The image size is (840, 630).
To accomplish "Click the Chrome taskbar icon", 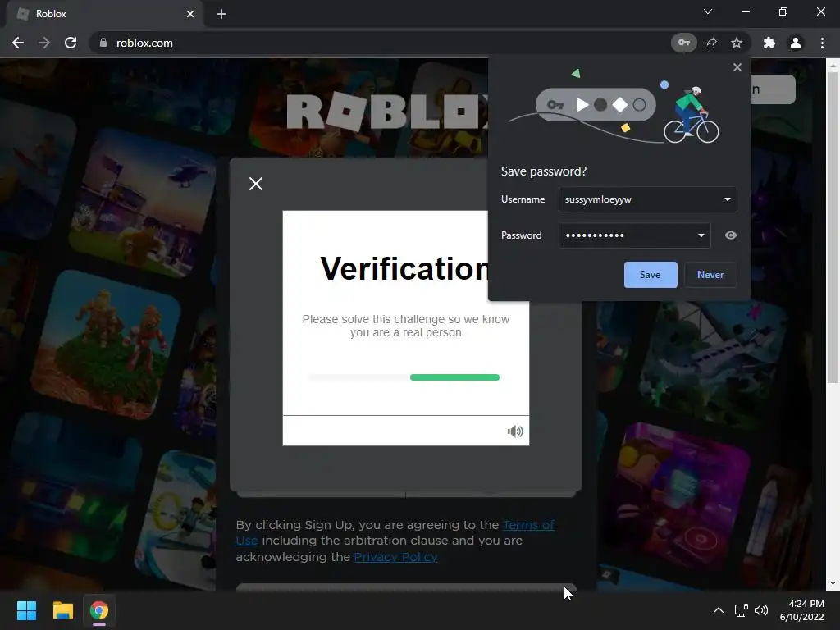I will click(x=99, y=610).
